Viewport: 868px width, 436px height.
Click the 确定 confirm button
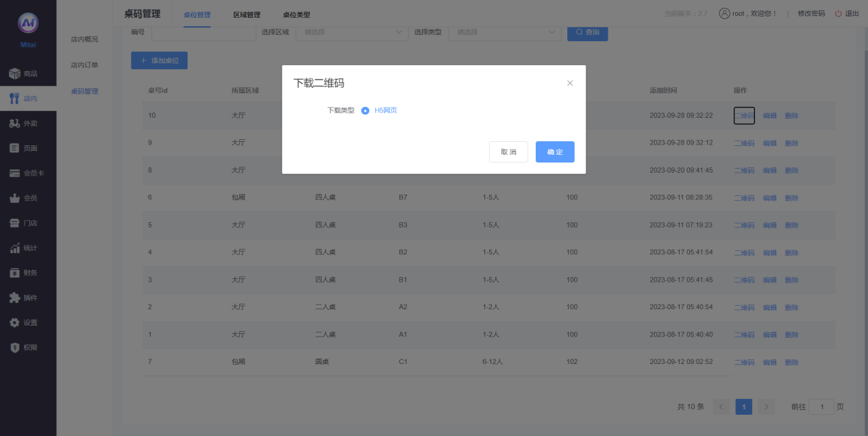click(x=555, y=152)
